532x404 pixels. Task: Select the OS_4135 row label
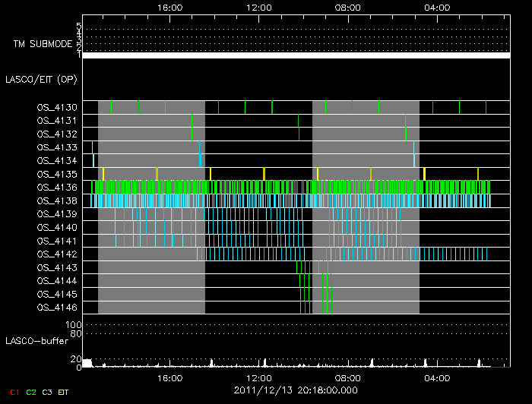(56, 174)
